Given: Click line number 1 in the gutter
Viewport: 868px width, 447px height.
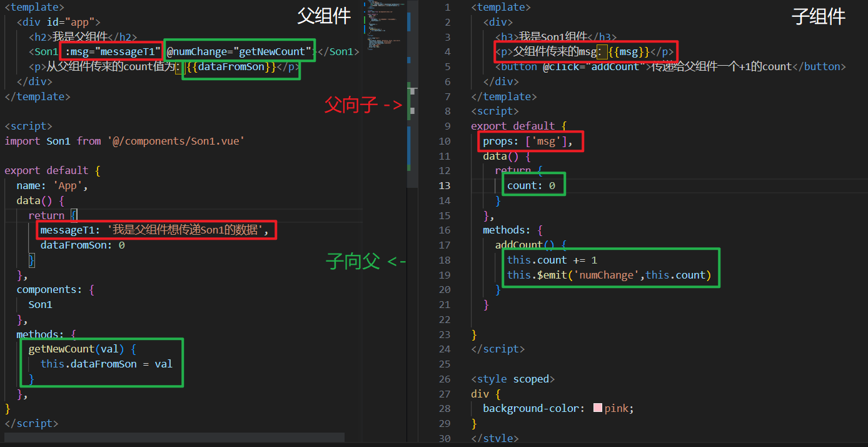Looking at the screenshot, I should [x=447, y=7].
